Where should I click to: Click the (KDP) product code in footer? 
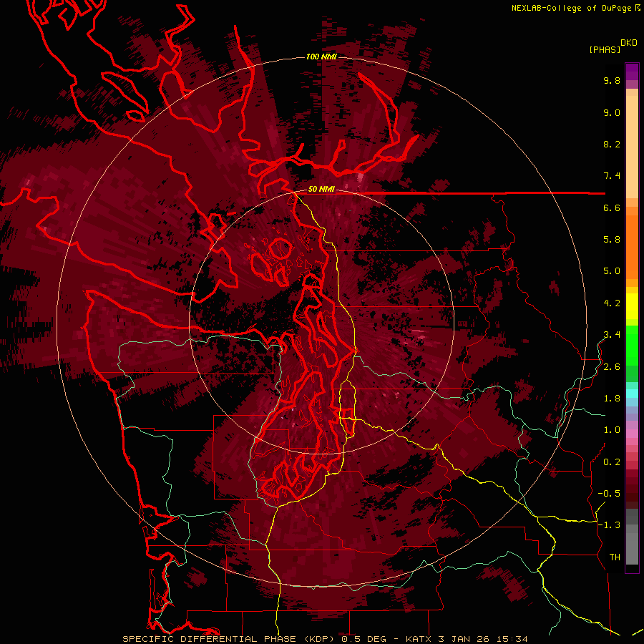pyautogui.click(x=320, y=639)
